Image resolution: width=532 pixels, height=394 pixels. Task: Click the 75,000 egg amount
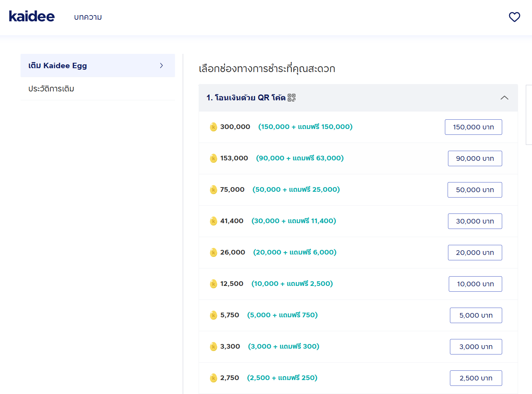[x=232, y=189]
